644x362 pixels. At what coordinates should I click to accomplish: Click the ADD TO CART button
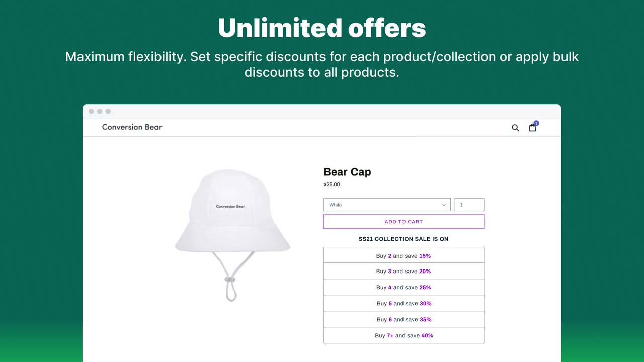404,221
